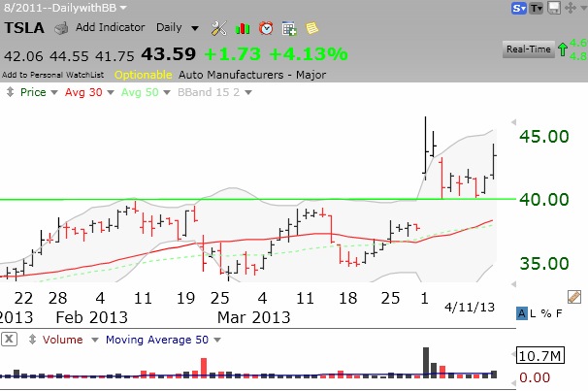This screenshot has width=588, height=391.
Task: Click the triangle marker above the volume scale
Action: (x=513, y=354)
